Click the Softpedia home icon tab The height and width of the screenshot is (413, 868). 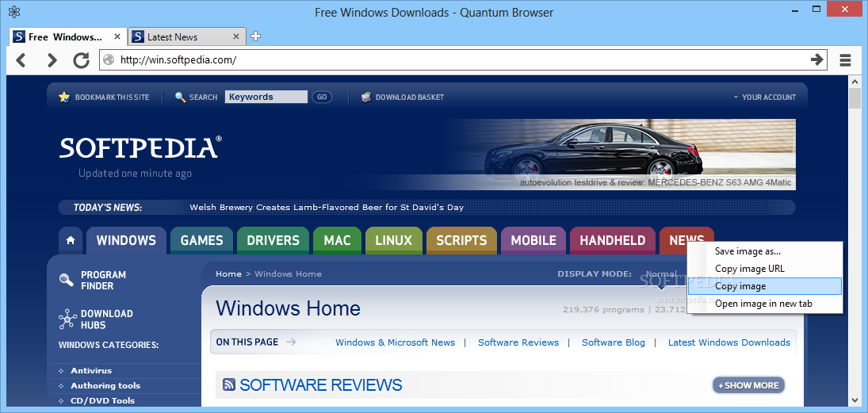tap(71, 240)
